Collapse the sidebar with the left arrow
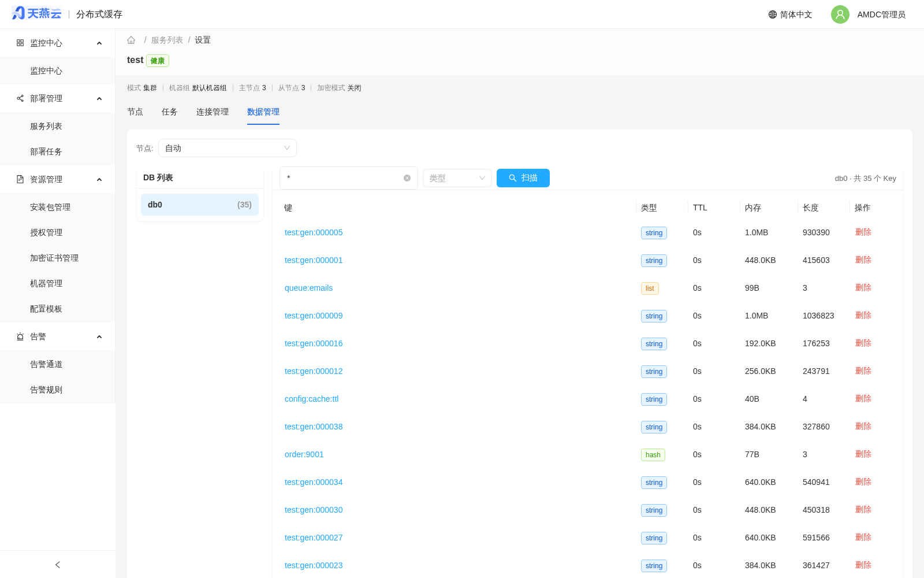The image size is (924, 578). 58,565
